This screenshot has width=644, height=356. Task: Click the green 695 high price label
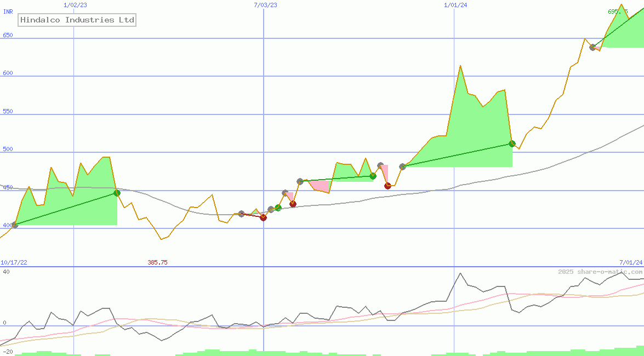[x=617, y=12]
